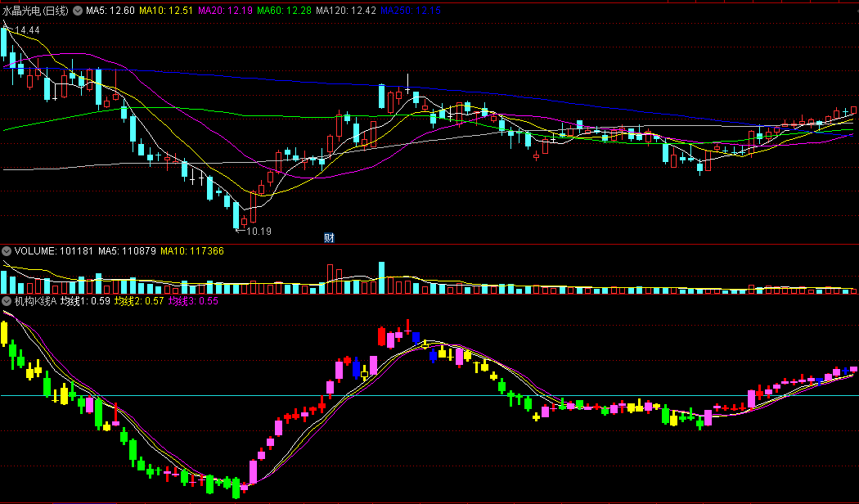The height and width of the screenshot is (504, 859).
Task: Select the 均线3: 0.55 label
Action: click(193, 301)
